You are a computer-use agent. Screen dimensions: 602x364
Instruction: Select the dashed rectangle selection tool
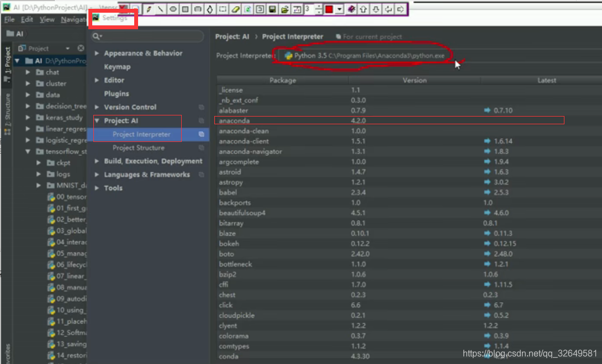[223, 9]
